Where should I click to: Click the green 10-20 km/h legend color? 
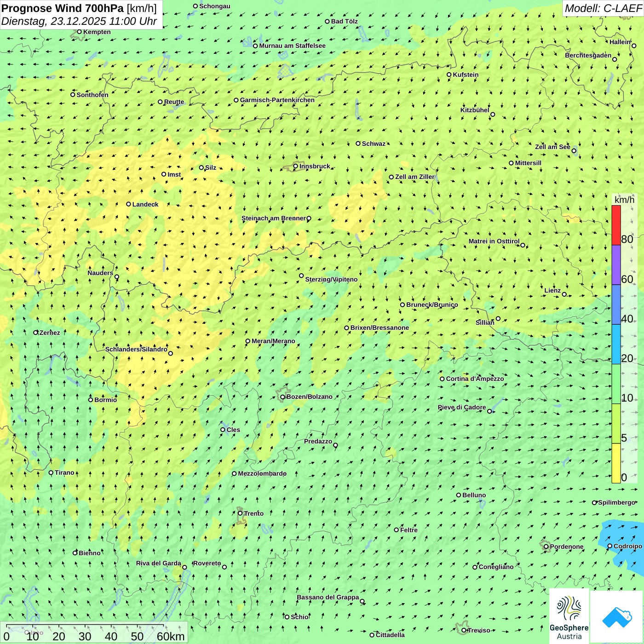(x=616, y=384)
